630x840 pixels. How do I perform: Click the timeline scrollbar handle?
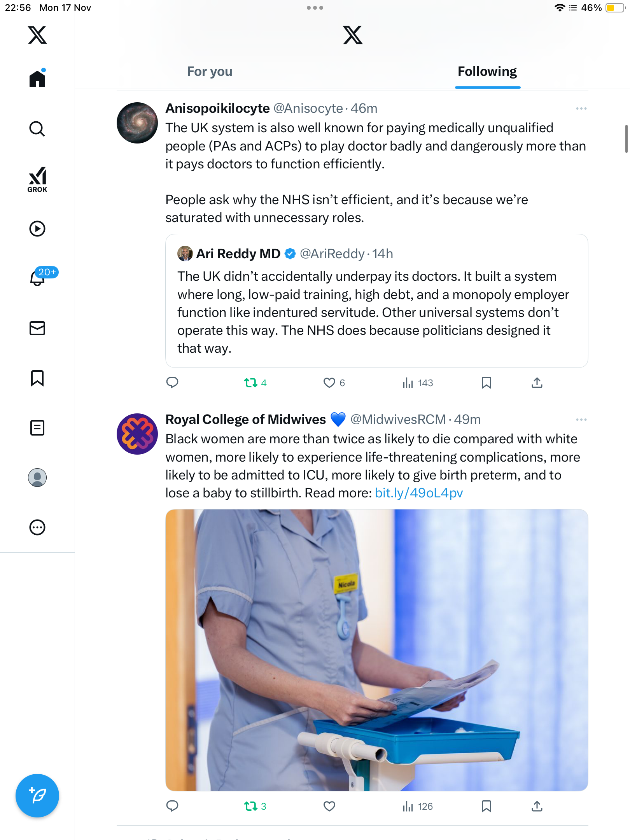pyautogui.click(x=626, y=139)
